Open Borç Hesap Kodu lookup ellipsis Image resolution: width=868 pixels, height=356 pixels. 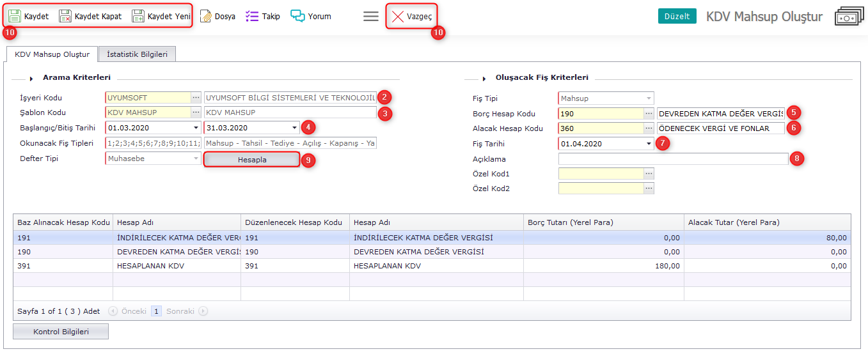(x=649, y=114)
